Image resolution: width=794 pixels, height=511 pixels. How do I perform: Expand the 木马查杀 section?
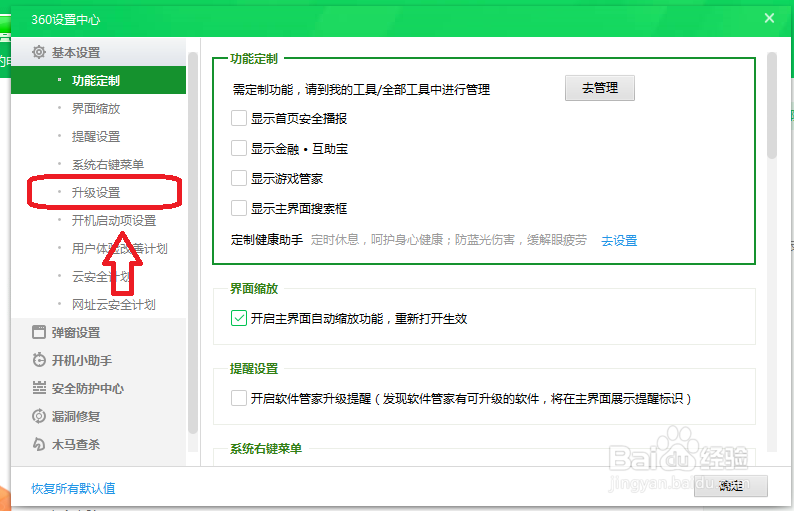[98, 444]
